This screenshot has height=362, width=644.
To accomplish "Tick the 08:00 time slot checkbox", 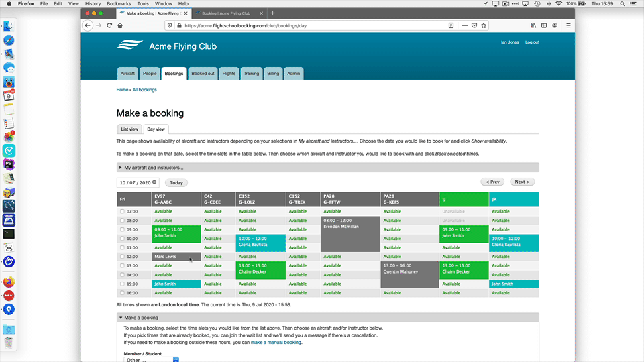I will pos(122,221).
